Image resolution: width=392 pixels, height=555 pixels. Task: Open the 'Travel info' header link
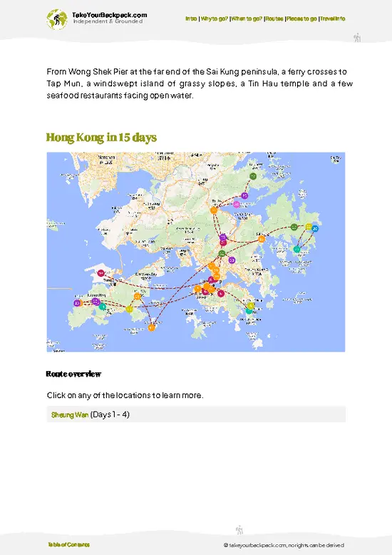333,19
